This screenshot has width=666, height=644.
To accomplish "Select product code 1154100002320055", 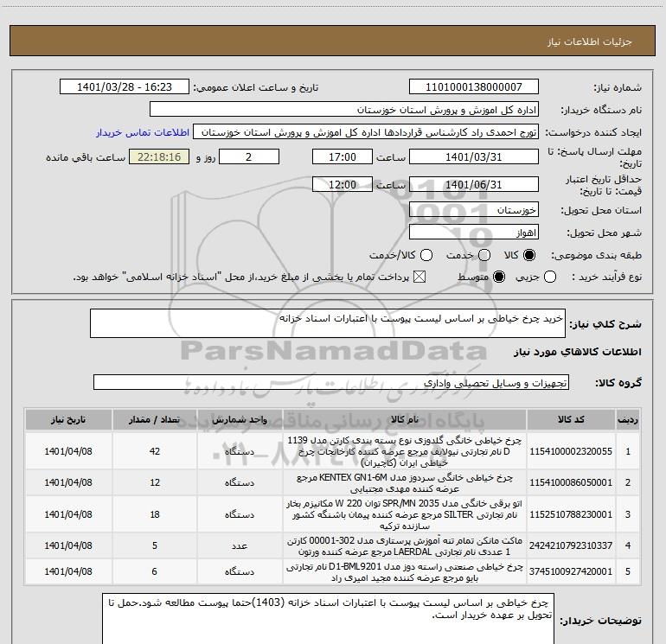I will tap(571, 451).
